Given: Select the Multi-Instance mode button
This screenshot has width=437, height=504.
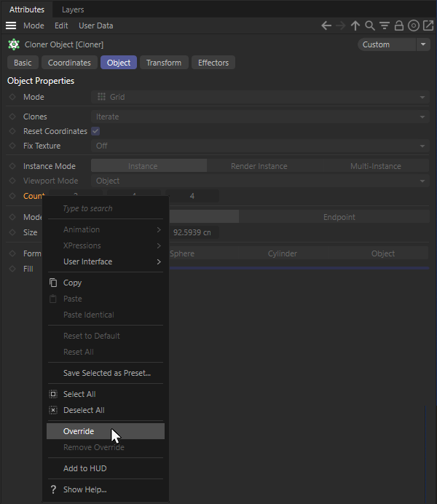Looking at the screenshot, I should pos(375,166).
